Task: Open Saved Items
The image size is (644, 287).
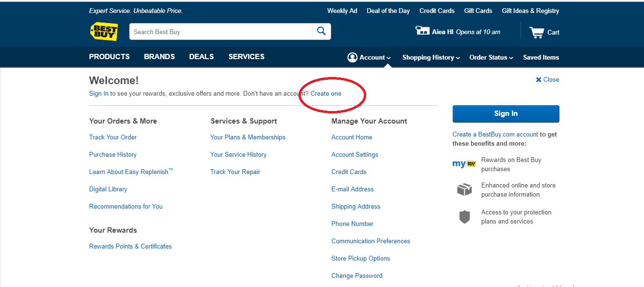Action: pyautogui.click(x=541, y=57)
